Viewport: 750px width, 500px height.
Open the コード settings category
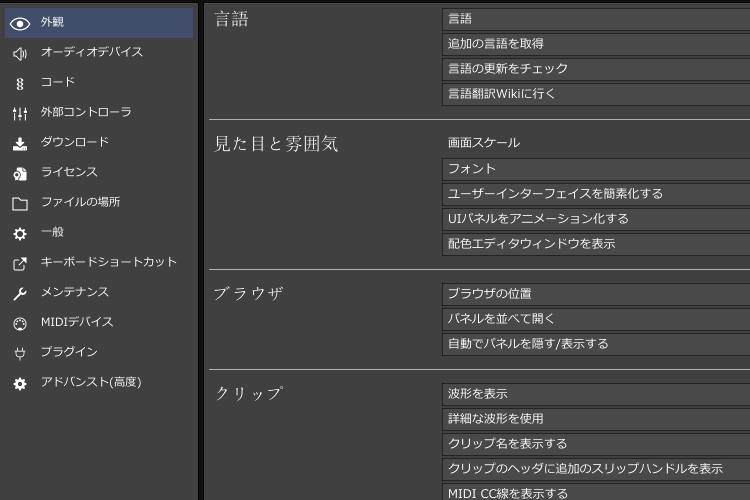pos(57,82)
